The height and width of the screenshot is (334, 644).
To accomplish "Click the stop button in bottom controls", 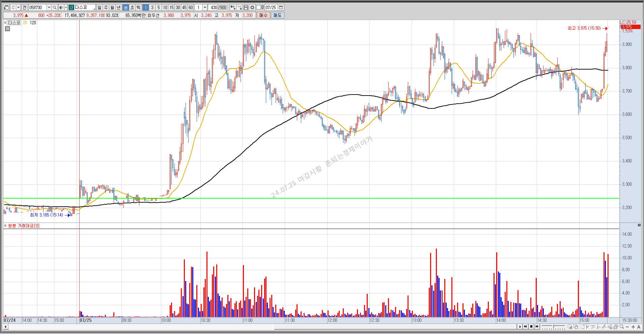I will [x=531, y=327].
